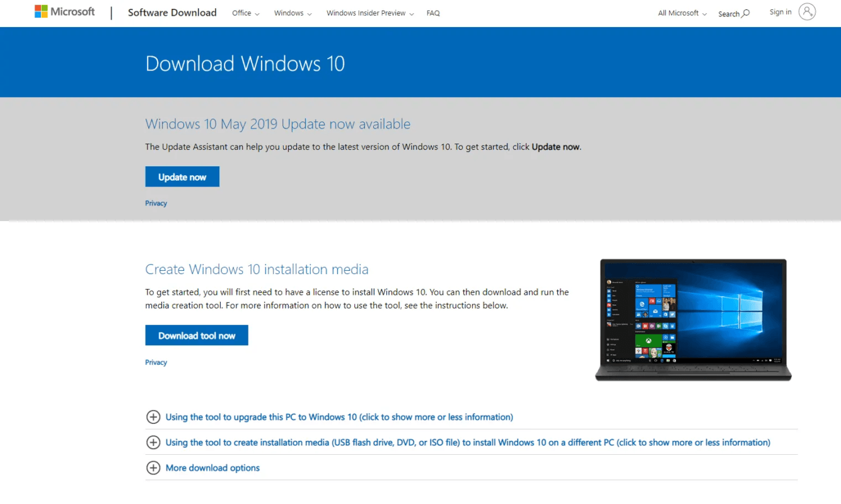The image size is (841, 504).
Task: Click the Sign in link
Action: (x=780, y=11)
